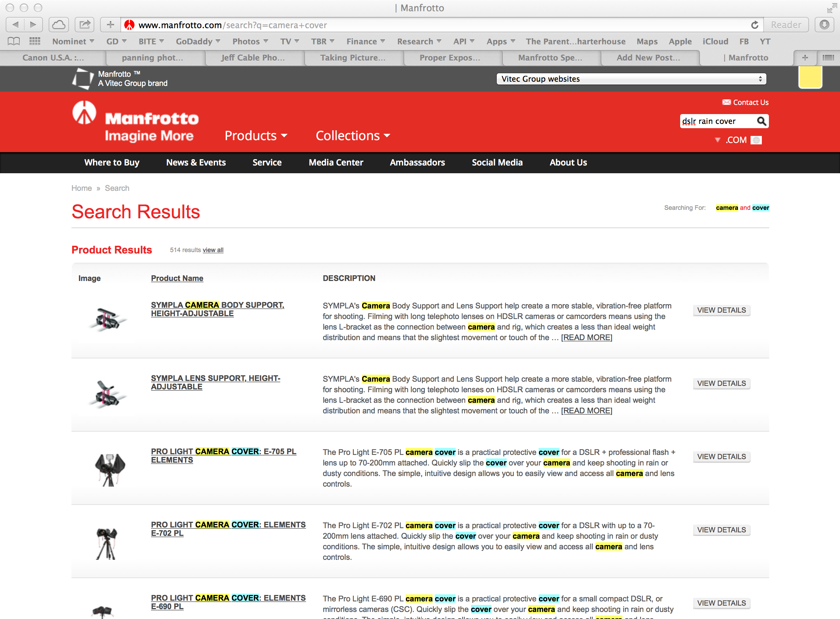The height and width of the screenshot is (619, 840).
Task: Open the About Us navigation item
Action: point(568,162)
